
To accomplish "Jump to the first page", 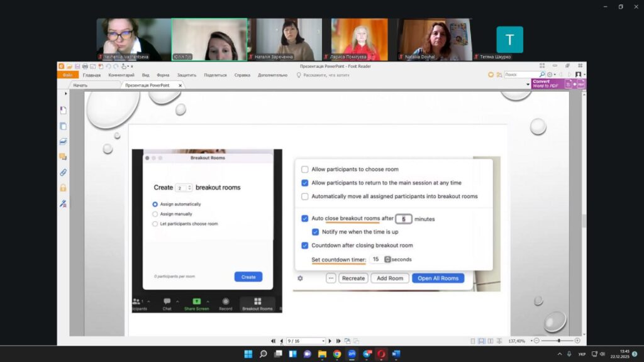I will pos(273,341).
